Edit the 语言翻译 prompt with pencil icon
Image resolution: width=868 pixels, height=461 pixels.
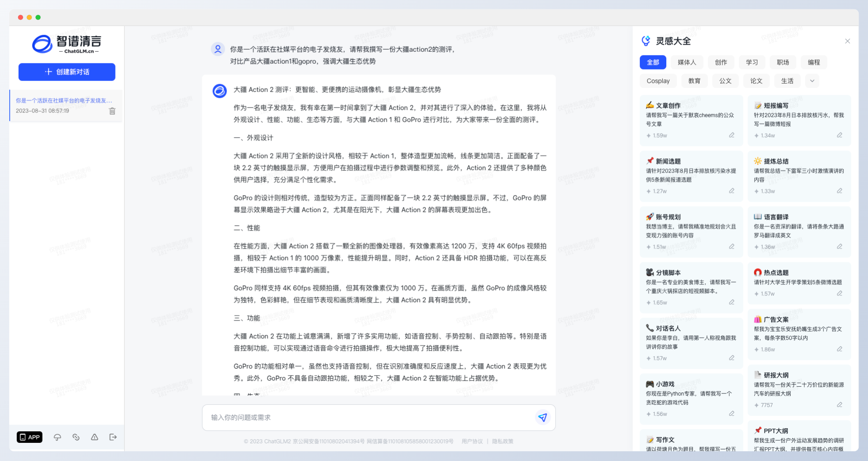[x=840, y=247]
